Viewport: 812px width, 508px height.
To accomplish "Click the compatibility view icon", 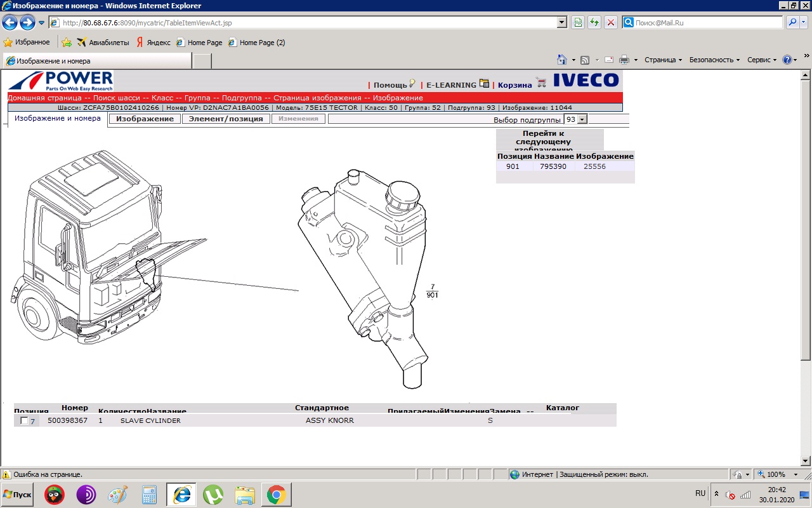I will (x=578, y=23).
